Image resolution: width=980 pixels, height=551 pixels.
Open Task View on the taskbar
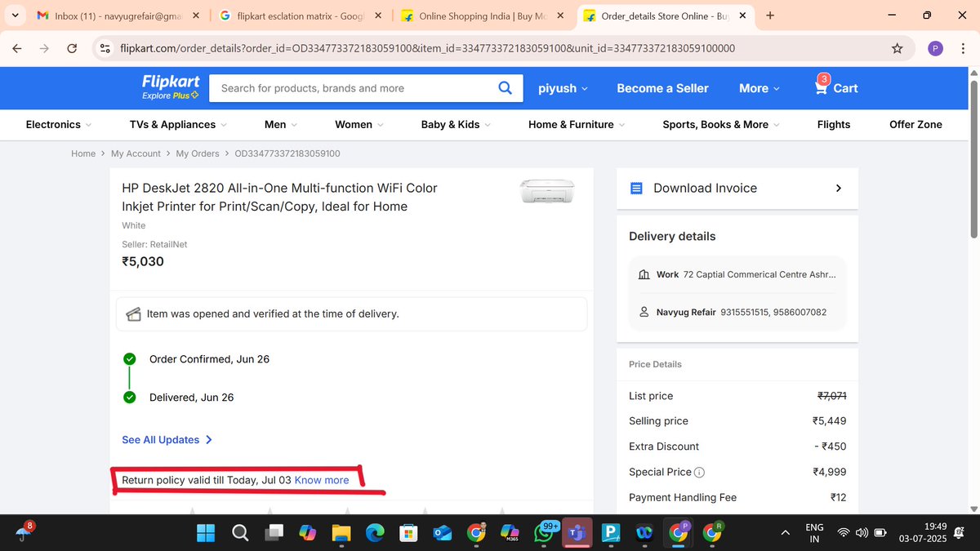pyautogui.click(x=274, y=533)
